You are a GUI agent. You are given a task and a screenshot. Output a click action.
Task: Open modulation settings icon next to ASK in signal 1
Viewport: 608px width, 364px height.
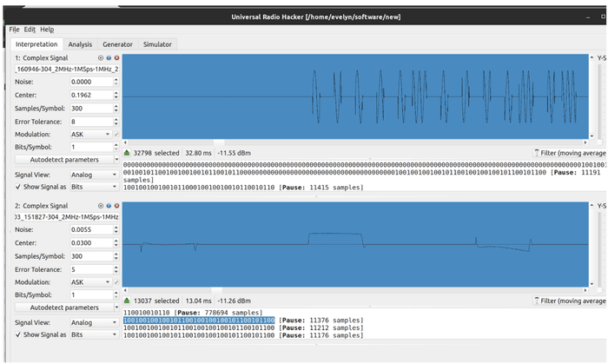pos(115,135)
